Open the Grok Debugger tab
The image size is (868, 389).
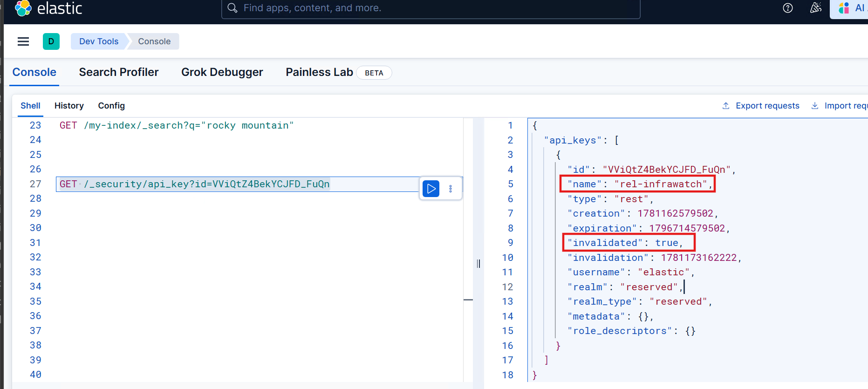[x=222, y=72]
